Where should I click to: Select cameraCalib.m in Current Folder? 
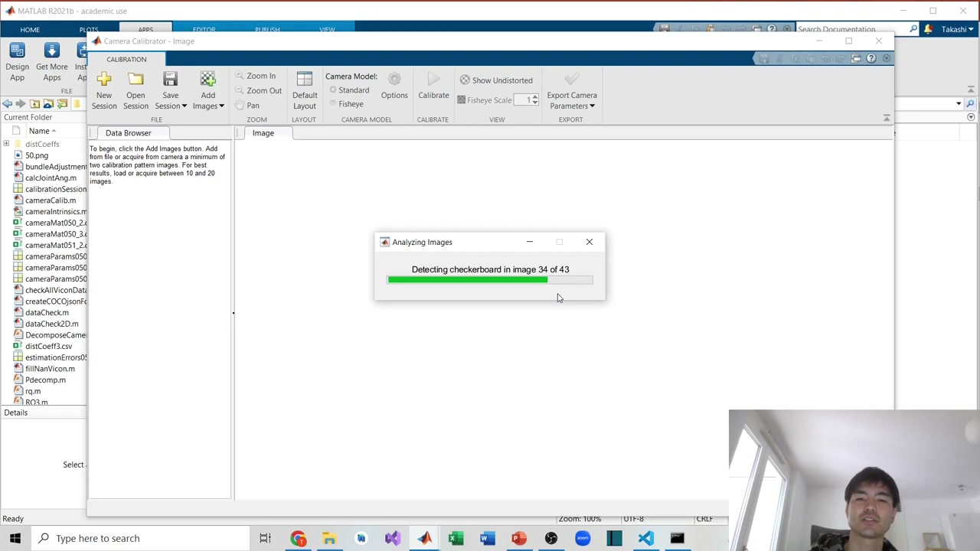tap(51, 201)
